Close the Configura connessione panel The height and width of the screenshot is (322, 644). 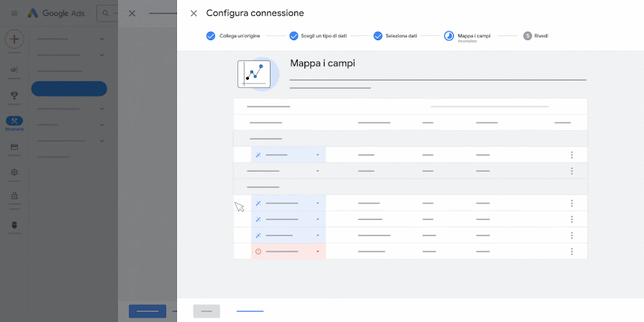(x=194, y=14)
